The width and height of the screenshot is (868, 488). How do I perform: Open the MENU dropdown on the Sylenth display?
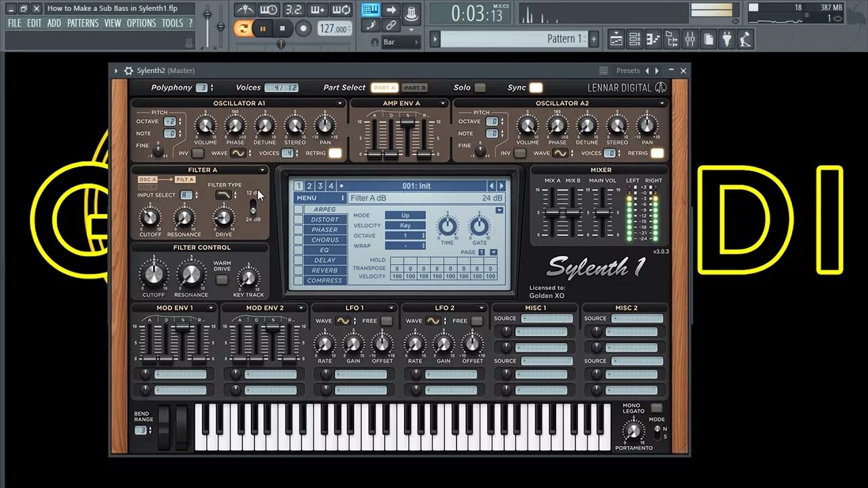[x=320, y=198]
